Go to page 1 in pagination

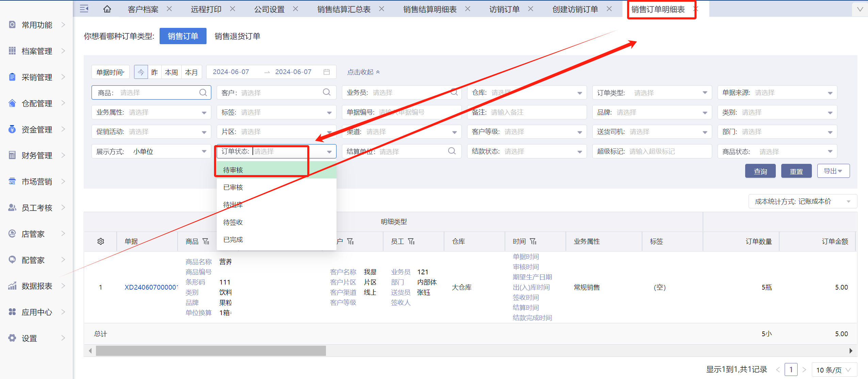791,369
